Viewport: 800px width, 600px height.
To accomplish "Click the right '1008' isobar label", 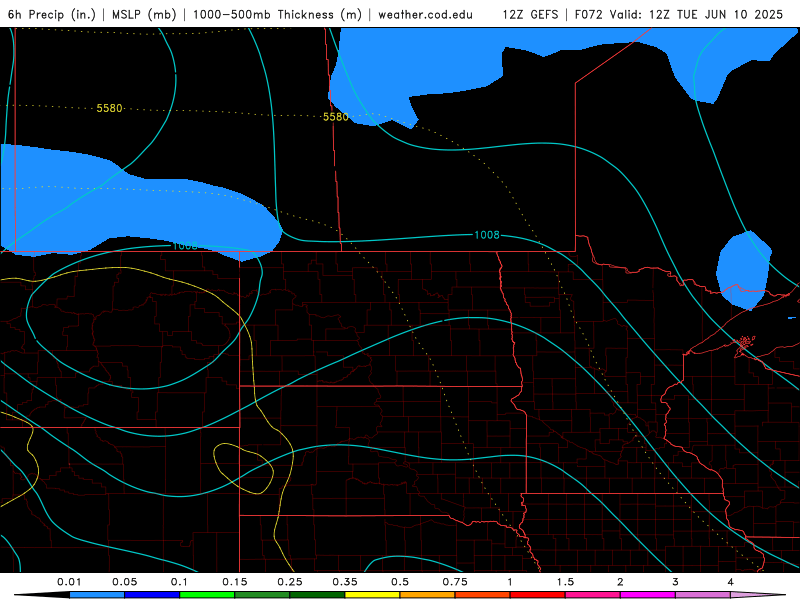I will click(x=487, y=235).
